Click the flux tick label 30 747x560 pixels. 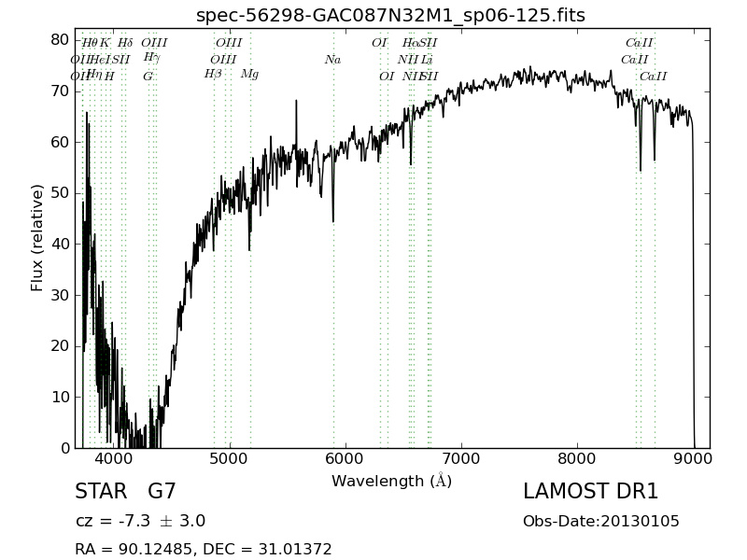pyautogui.click(x=60, y=295)
